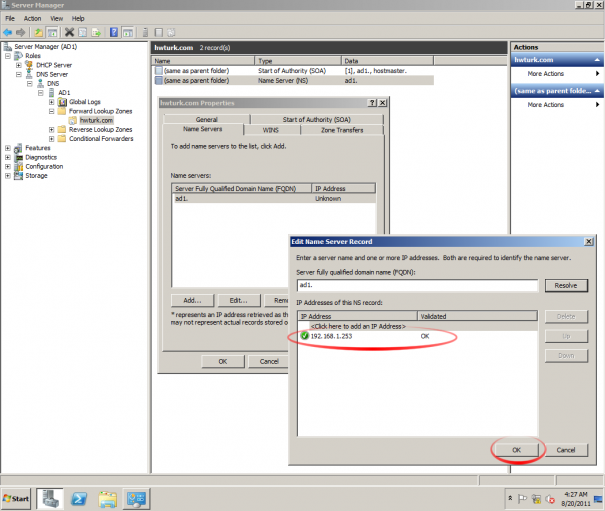Viewport: 605px width, 511px height.
Task: Open Windows Explorer folder on taskbar
Action: tap(108, 499)
